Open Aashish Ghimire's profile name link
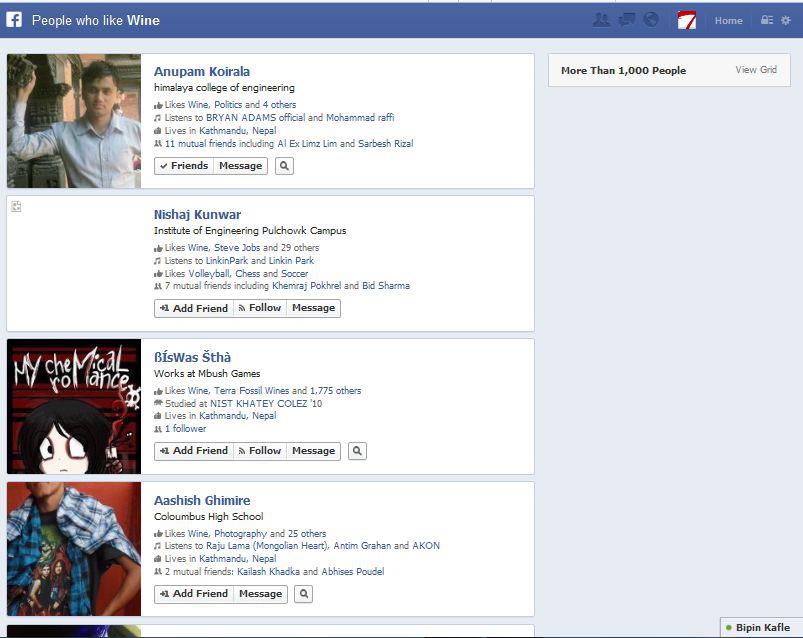The image size is (803, 638). pyautogui.click(x=202, y=500)
